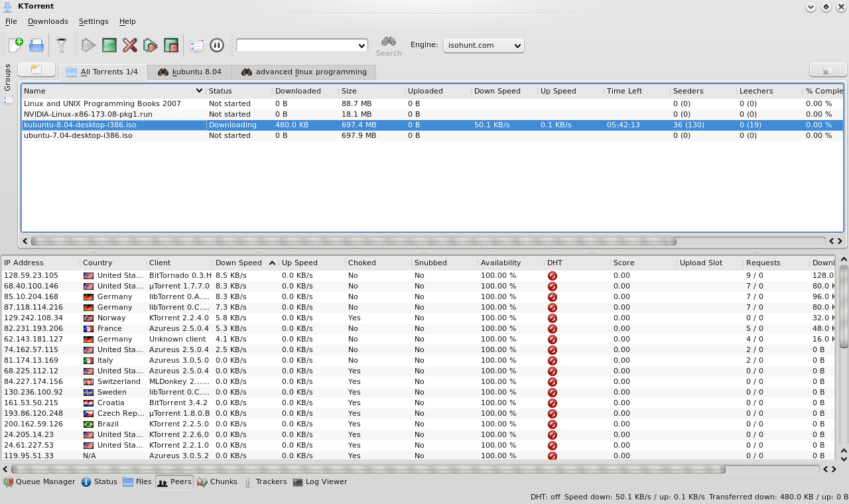Open the Queue Manager bottom tab
The height and width of the screenshot is (504, 849).
[39, 482]
